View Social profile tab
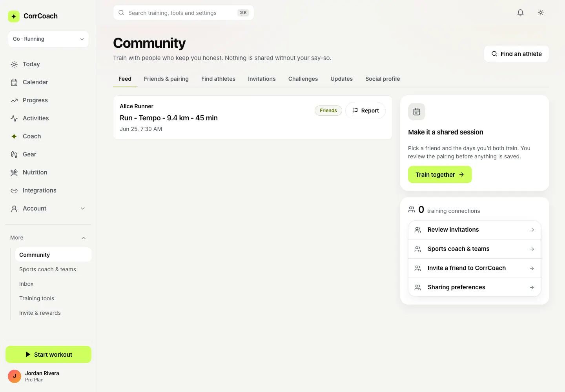The image size is (565, 392). pos(383,79)
